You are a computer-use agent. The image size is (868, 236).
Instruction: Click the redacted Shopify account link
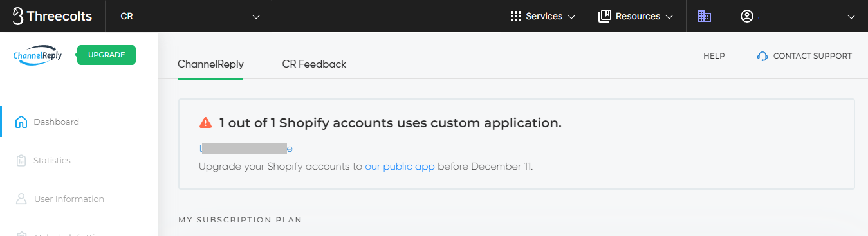pos(246,149)
